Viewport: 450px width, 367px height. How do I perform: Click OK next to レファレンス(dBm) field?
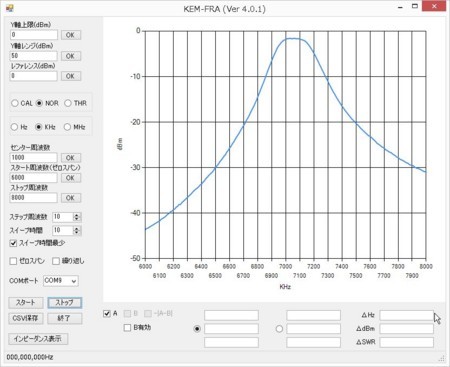coord(70,76)
